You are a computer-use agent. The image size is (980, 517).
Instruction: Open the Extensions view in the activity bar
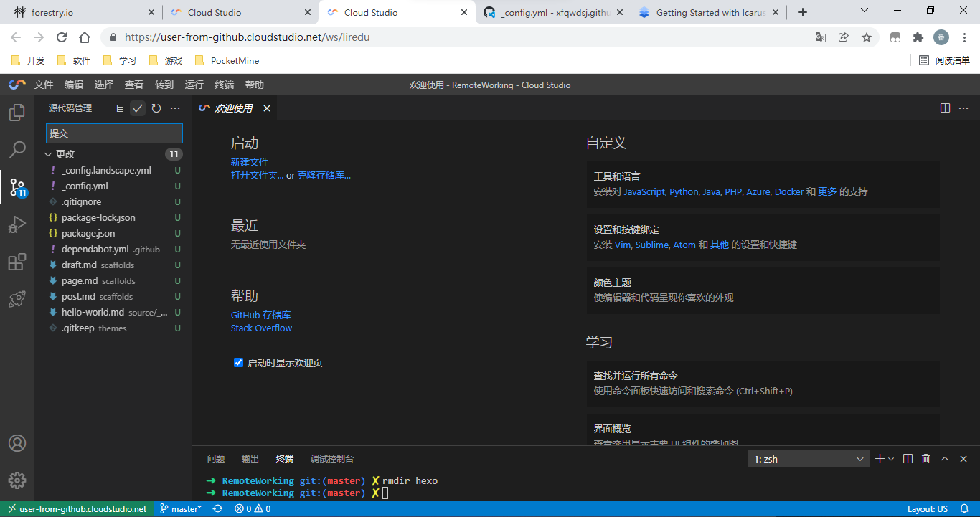pos(17,262)
